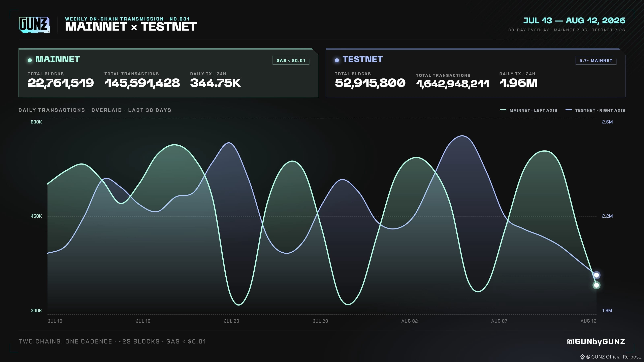This screenshot has height=362, width=644.
Task: Click the GAS < $0.01 badge
Action: coord(291,61)
